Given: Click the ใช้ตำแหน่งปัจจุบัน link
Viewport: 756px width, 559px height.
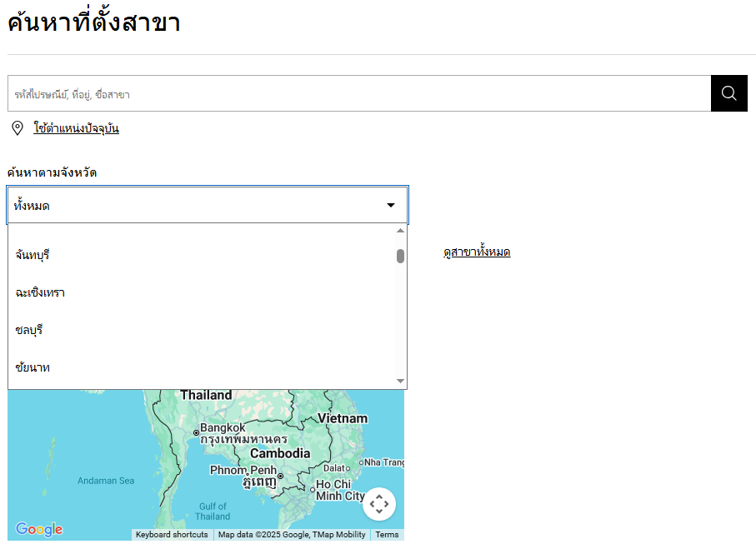Looking at the screenshot, I should tap(77, 128).
